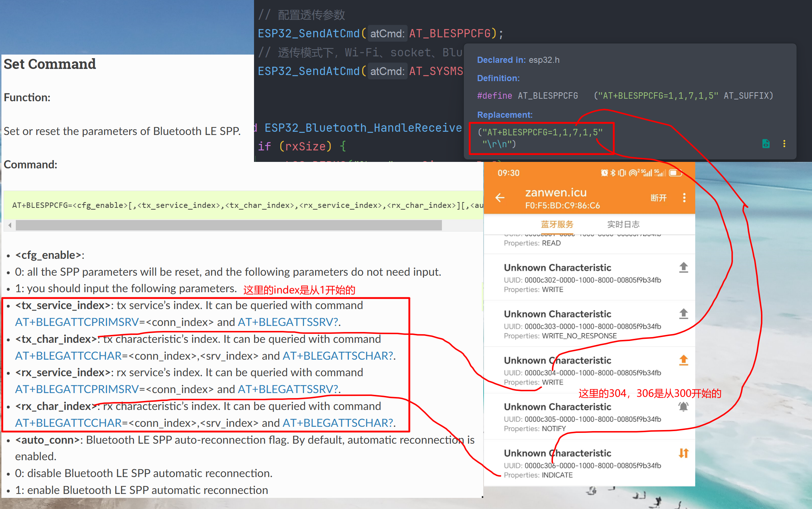The image size is (812, 509).
Task: Open the AT+BLEGATTSSRV? link under tx_service_index
Action: (x=288, y=322)
